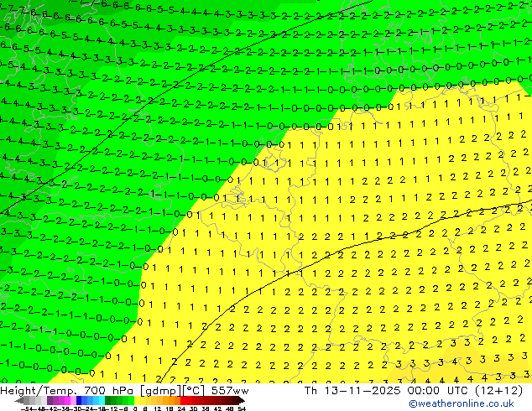The image size is (532, 411).
Task: Pick the bright yellow swatch in legend
Action: pyautogui.click(x=138, y=401)
